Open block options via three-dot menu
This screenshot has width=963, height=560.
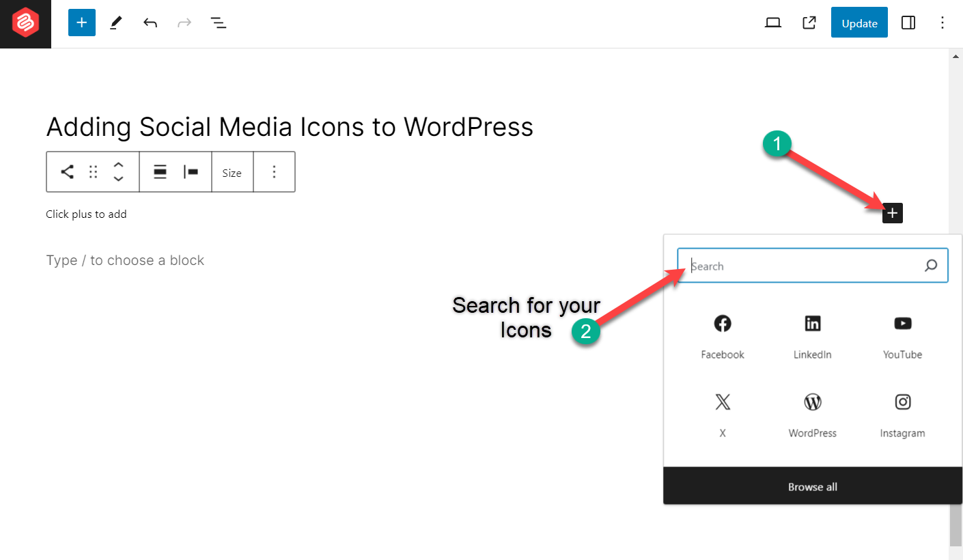point(274,172)
